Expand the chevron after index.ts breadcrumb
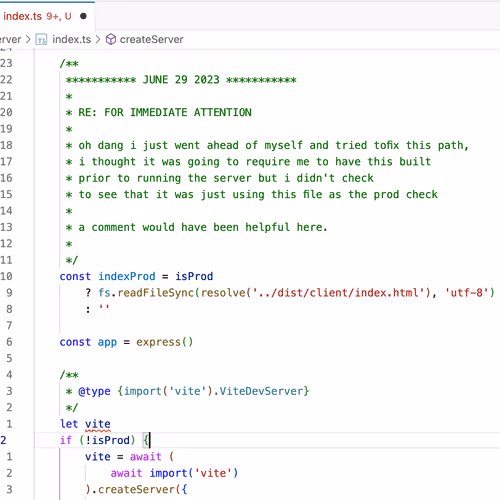This screenshot has height=500, width=500. click(x=98, y=40)
